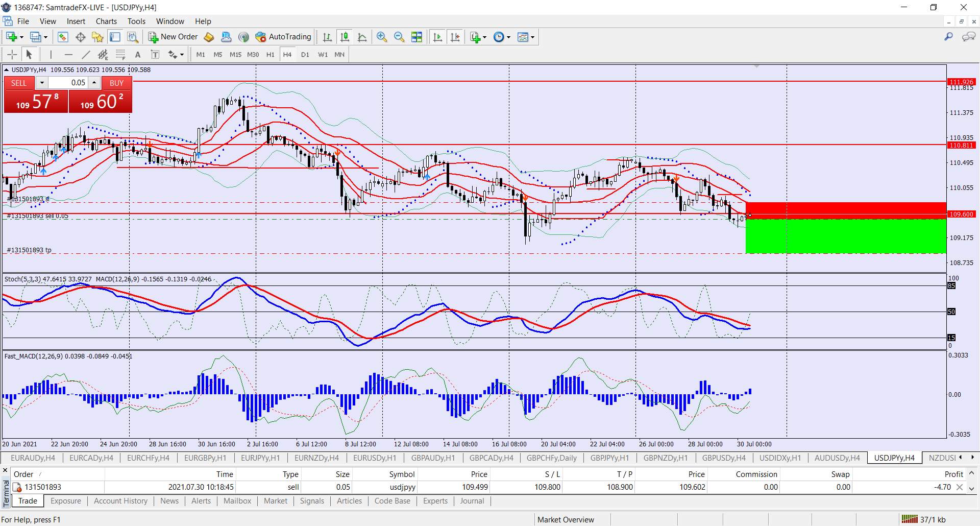
Task: Toggle the Chart Shift icon
Action: click(x=455, y=37)
